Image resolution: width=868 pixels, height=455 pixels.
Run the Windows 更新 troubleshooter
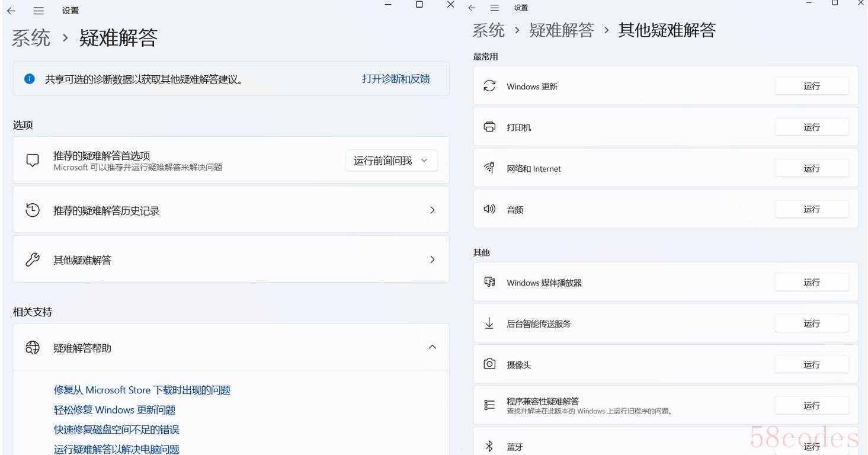812,86
